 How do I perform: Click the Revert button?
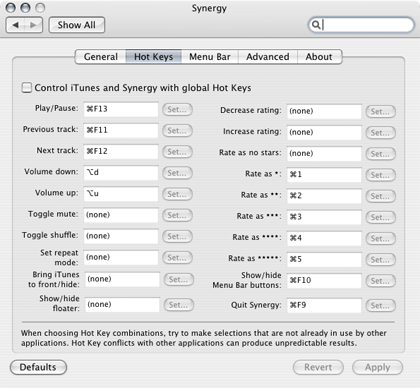pyautogui.click(x=318, y=367)
